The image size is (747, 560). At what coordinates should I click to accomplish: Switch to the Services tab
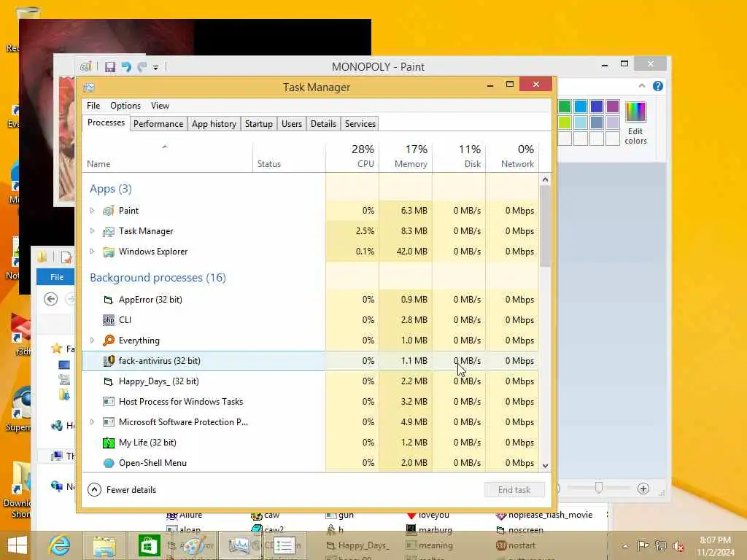click(x=360, y=124)
